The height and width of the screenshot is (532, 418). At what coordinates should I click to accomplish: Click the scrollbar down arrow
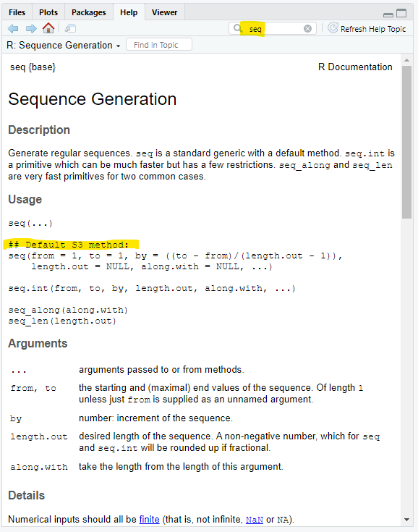point(407,520)
